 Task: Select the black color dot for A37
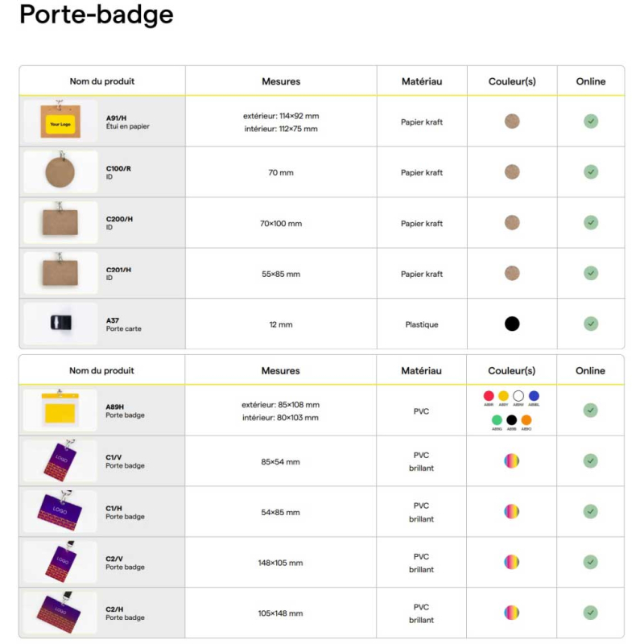pyautogui.click(x=512, y=324)
